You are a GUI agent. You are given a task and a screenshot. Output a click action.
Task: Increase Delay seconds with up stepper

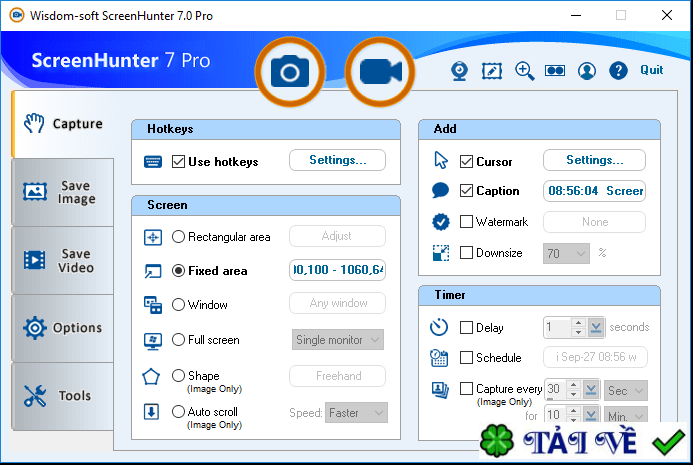[x=578, y=323]
